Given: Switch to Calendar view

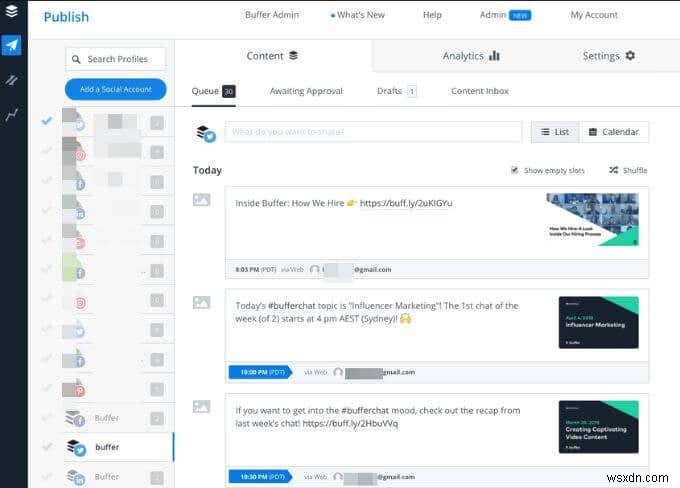Looking at the screenshot, I should pyautogui.click(x=614, y=132).
